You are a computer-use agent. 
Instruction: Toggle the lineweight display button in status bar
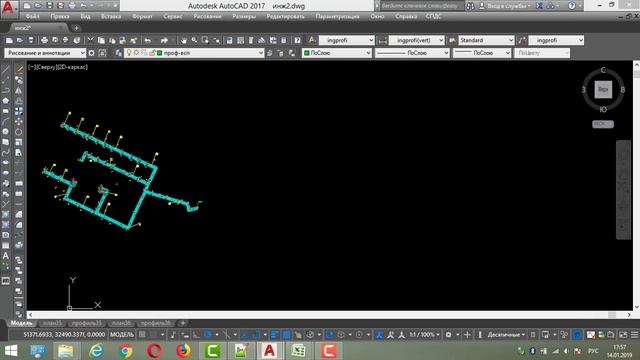274,335
